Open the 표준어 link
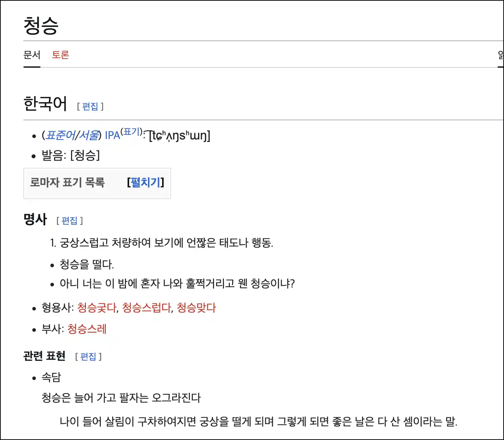The width and height of the screenshot is (504, 440). point(60,135)
